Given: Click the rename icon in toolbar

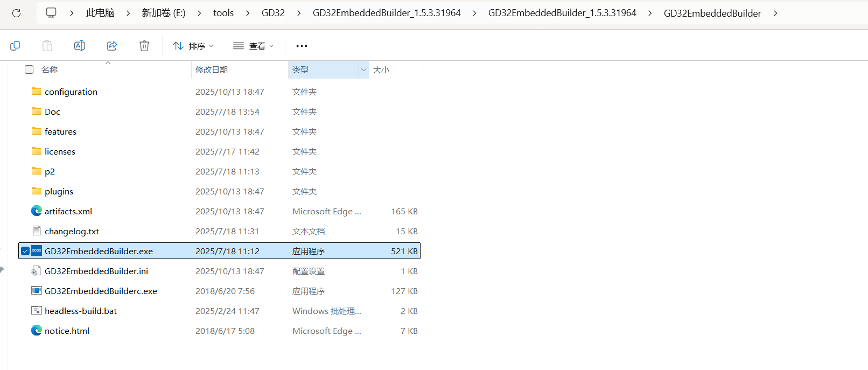Looking at the screenshot, I should [x=80, y=46].
